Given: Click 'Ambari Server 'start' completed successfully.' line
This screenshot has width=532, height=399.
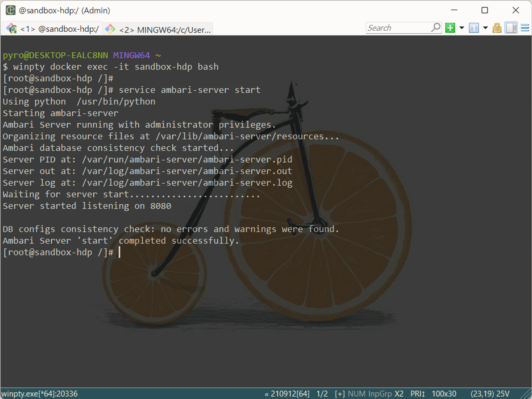Looking at the screenshot, I should [121, 241].
